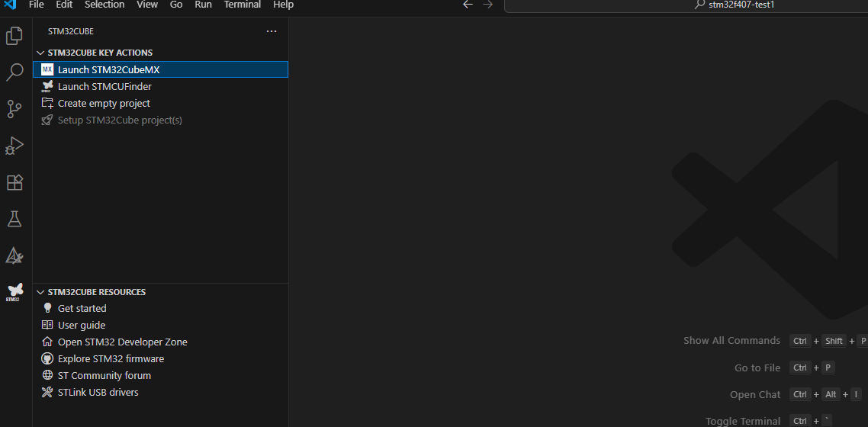
Task: Open the Extensions view
Action: [14, 182]
